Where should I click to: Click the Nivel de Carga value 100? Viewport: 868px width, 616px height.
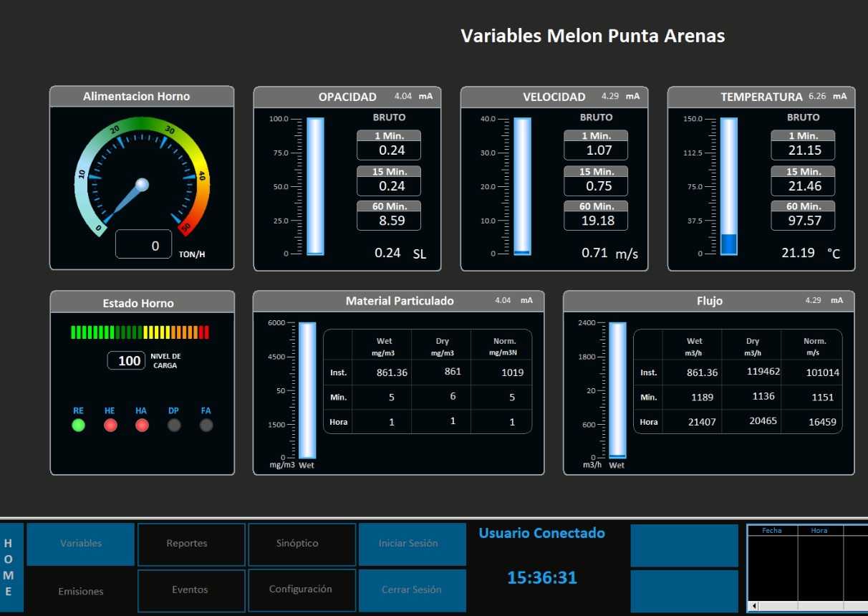127,360
